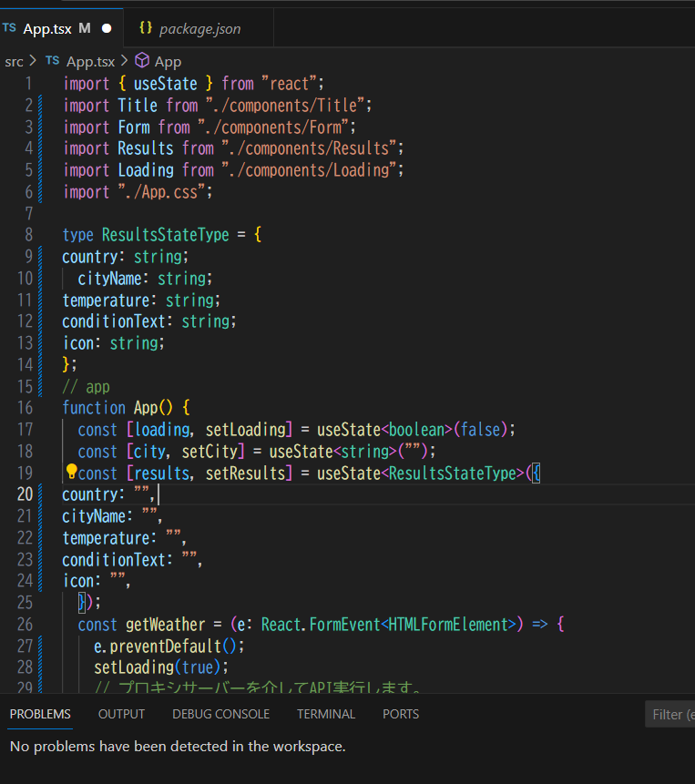Click 'temperature: string;' on line 11
Viewport: 695px width, 784px height.
[x=141, y=300]
